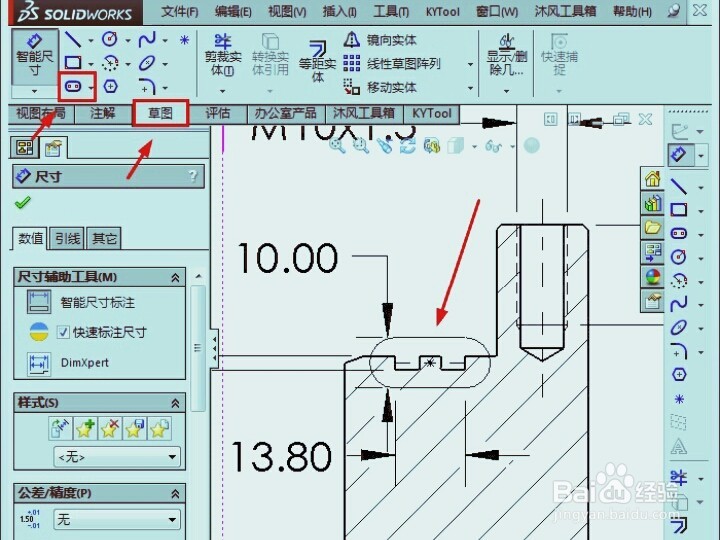Click green checkmark to accept dimension
The image size is (720, 540).
(23, 202)
